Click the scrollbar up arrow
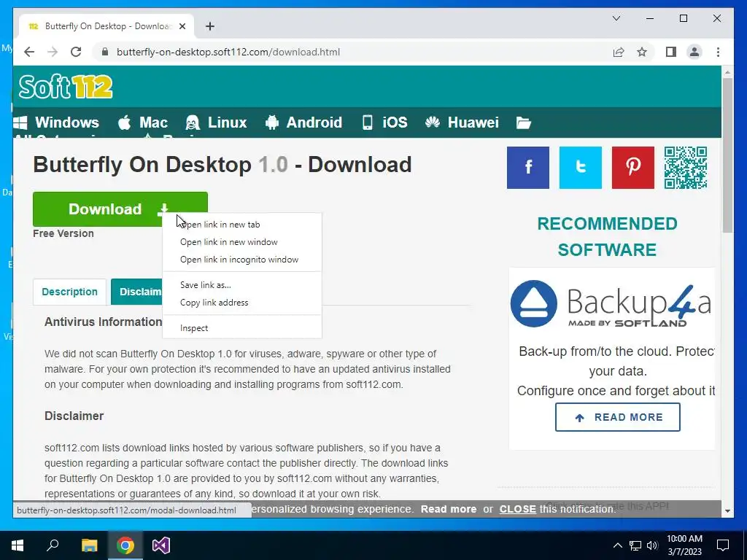The image size is (747, 560). point(727,72)
